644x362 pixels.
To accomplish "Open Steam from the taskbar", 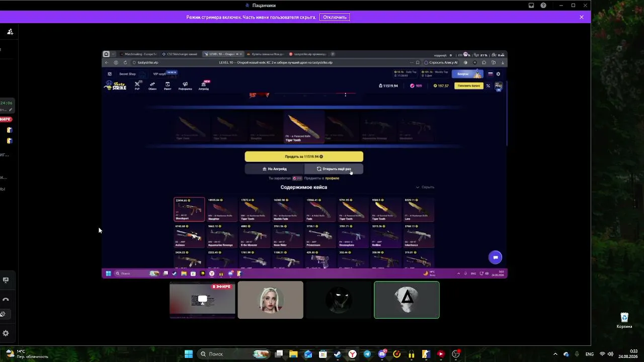I will [x=338, y=354].
